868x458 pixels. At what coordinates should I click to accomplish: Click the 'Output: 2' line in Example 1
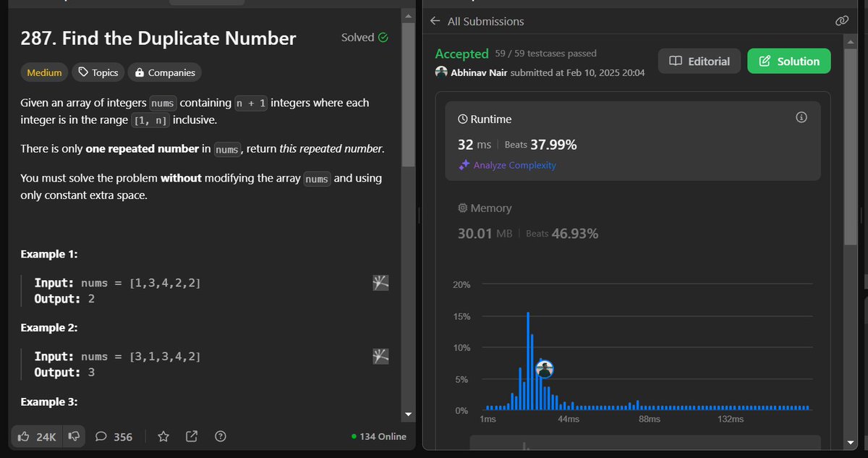(64, 299)
